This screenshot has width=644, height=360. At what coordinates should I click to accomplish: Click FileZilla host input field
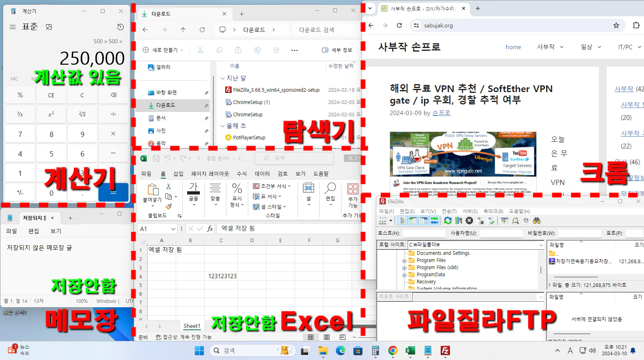coord(424,233)
